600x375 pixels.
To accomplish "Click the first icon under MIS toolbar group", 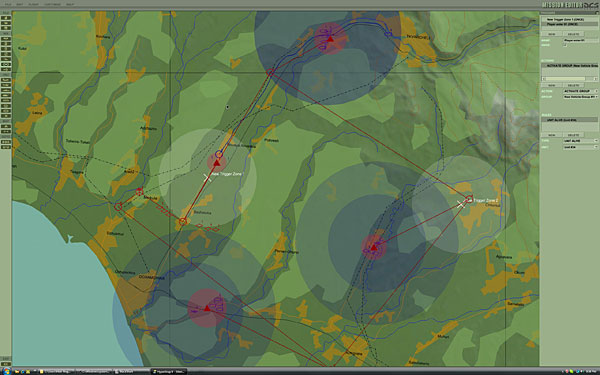I will coord(6,39).
